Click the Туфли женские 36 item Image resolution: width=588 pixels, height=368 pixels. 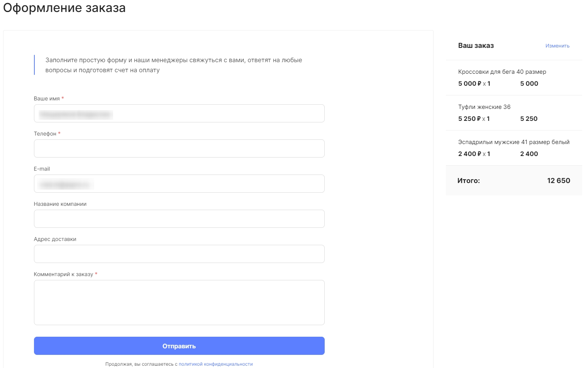tap(485, 107)
